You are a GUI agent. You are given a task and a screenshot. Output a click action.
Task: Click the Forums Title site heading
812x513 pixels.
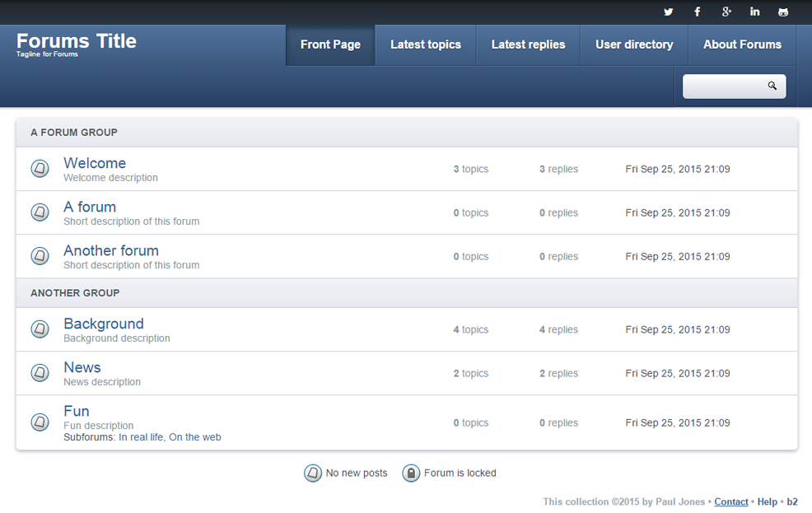coord(77,41)
